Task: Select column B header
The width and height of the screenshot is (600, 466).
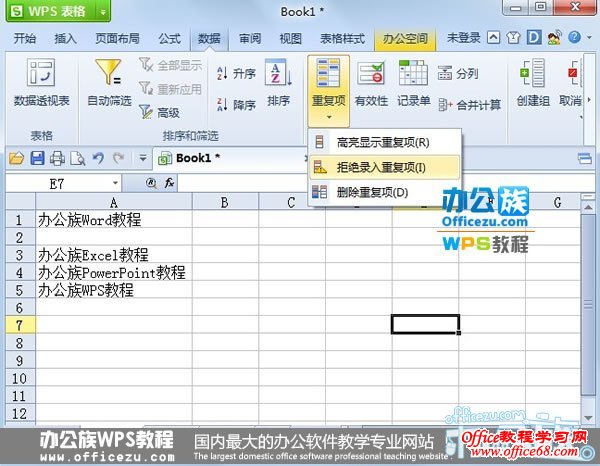Action: click(225, 202)
